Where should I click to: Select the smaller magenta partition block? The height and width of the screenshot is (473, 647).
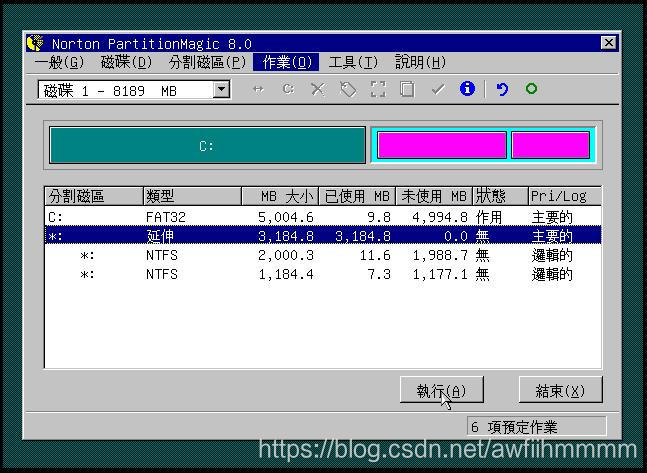pyautogui.click(x=550, y=145)
